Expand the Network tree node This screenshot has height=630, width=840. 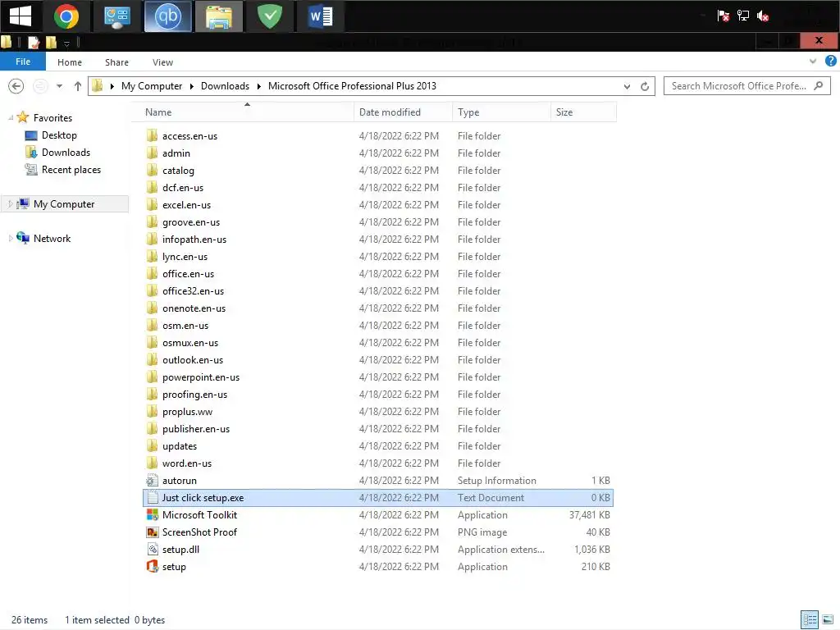[x=10, y=239]
